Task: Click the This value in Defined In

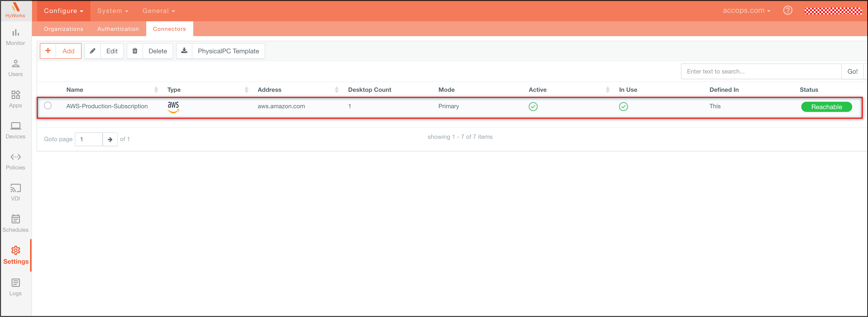Action: pyautogui.click(x=715, y=106)
